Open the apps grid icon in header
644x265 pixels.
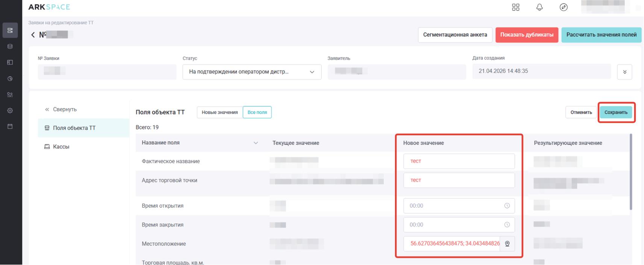pos(515,7)
